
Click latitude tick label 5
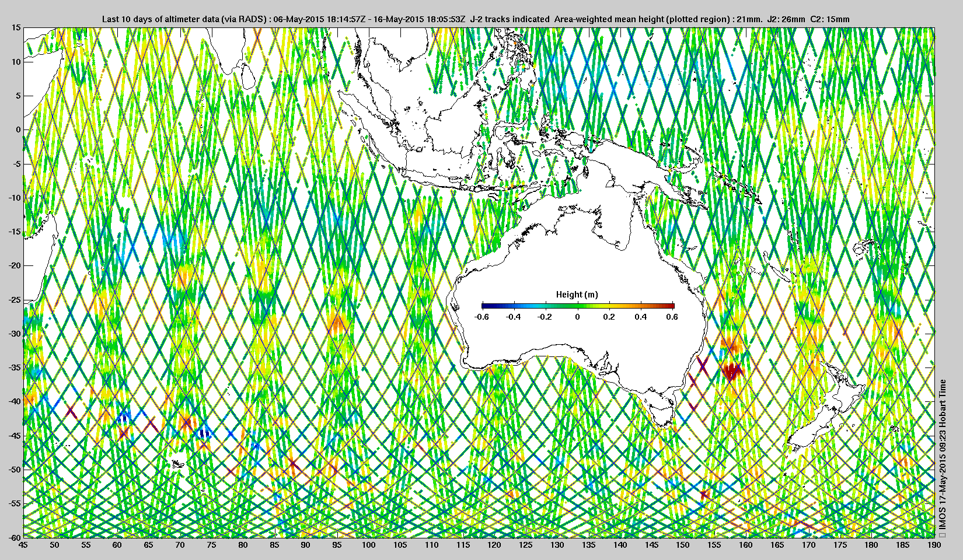point(19,96)
